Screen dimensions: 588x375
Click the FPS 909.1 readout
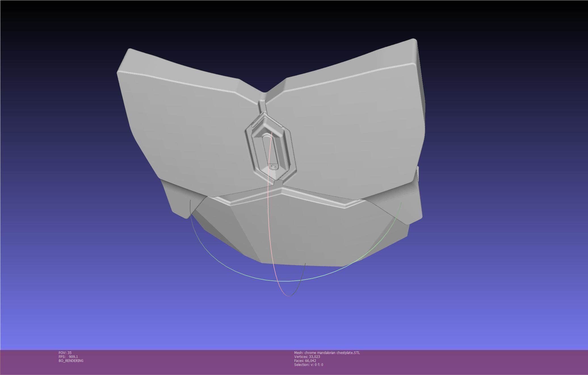coord(68,357)
